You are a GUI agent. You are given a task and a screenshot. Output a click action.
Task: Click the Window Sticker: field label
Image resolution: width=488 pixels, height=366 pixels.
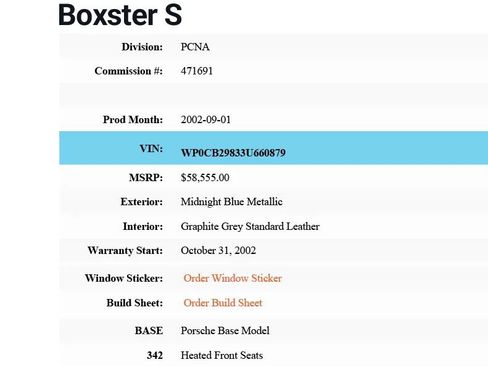click(x=124, y=278)
